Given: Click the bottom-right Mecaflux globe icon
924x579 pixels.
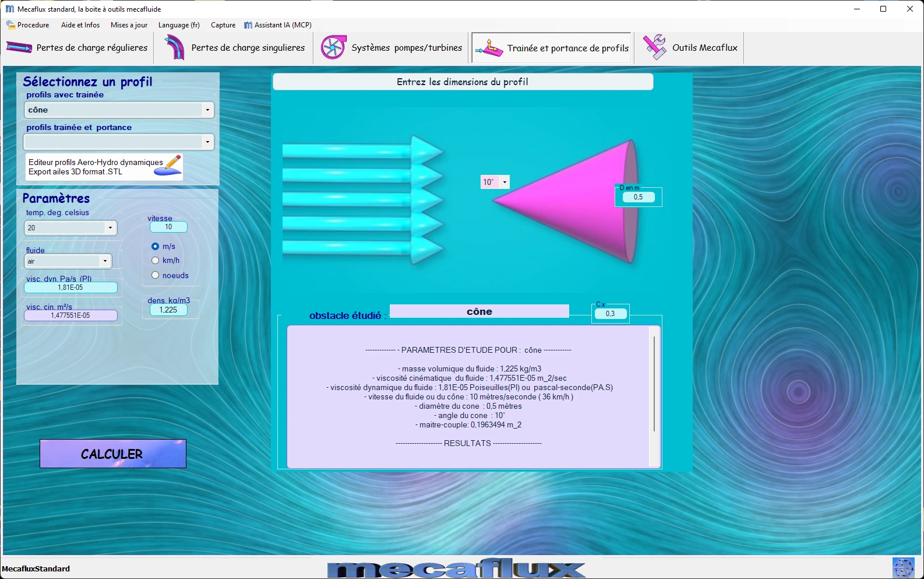Looking at the screenshot, I should (x=904, y=568).
